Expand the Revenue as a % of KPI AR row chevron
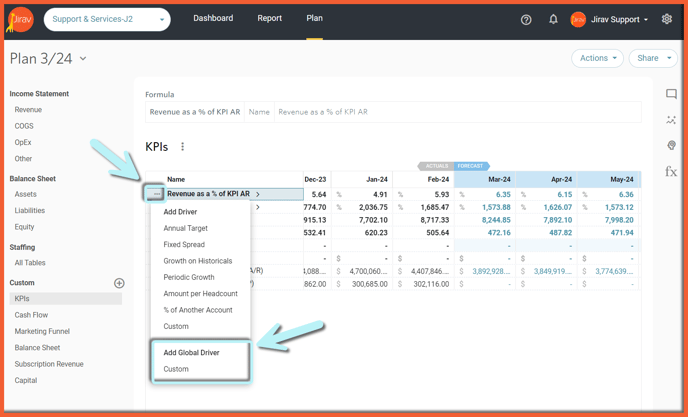Viewport: 688px width, 417px height. pyautogui.click(x=258, y=194)
